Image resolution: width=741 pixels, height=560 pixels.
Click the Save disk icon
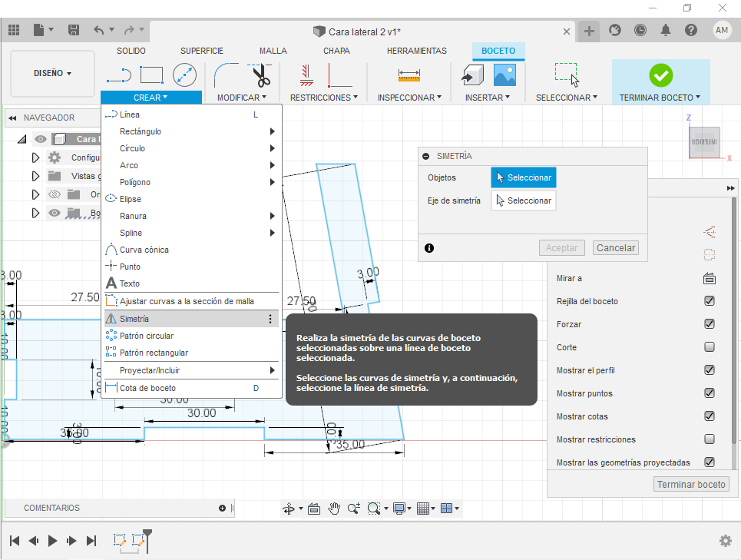(74, 30)
